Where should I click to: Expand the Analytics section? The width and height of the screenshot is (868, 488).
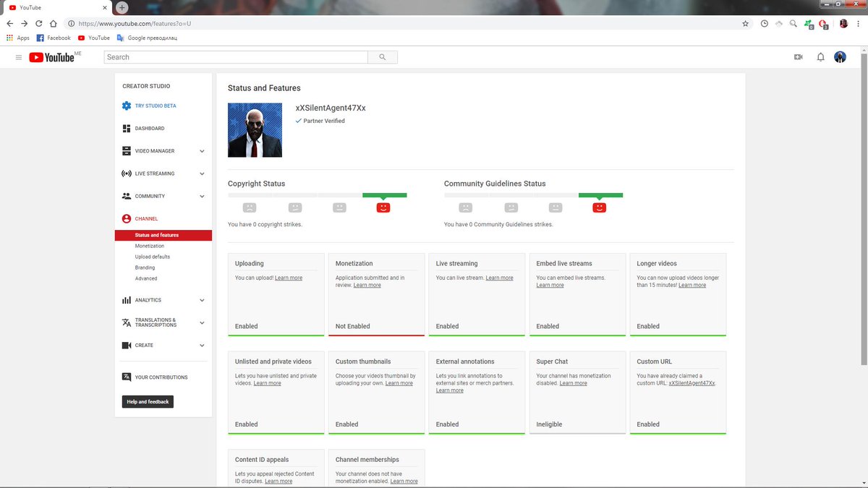202,300
